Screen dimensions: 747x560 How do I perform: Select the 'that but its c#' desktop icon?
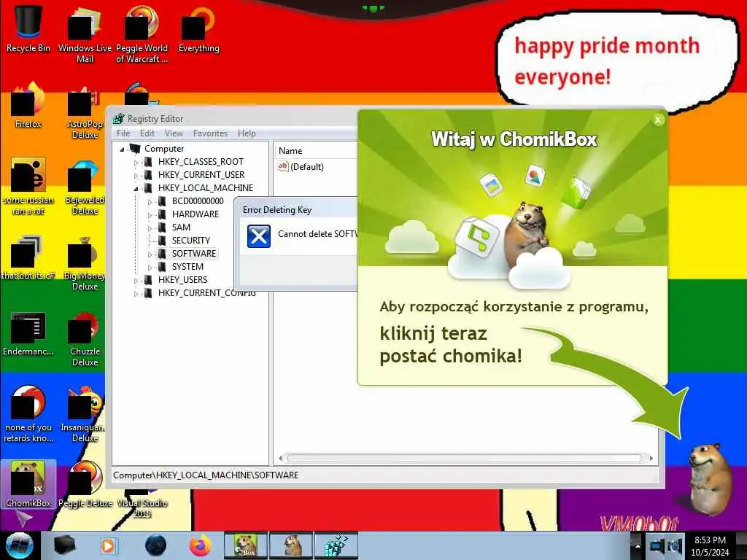tap(28, 257)
